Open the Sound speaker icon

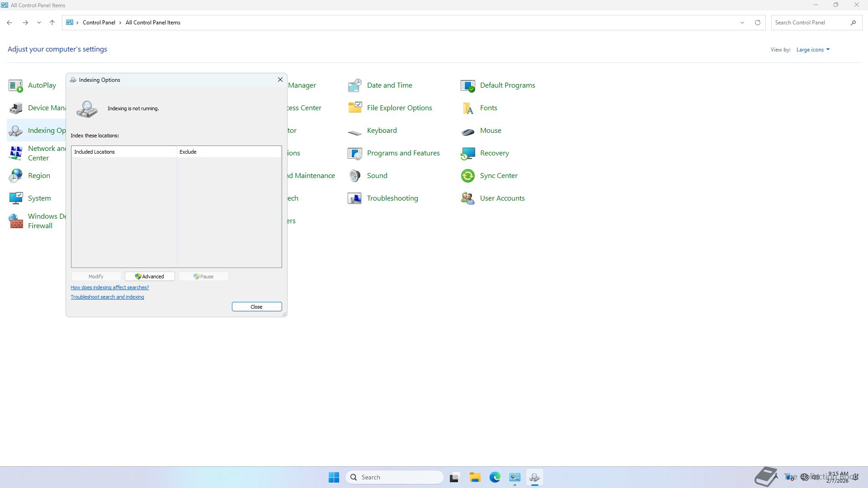pos(355,176)
